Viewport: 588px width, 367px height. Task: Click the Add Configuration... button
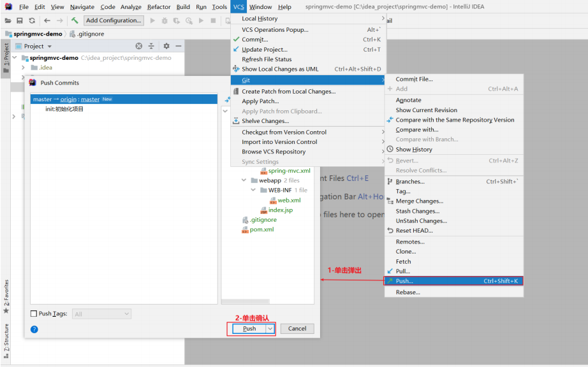(114, 20)
